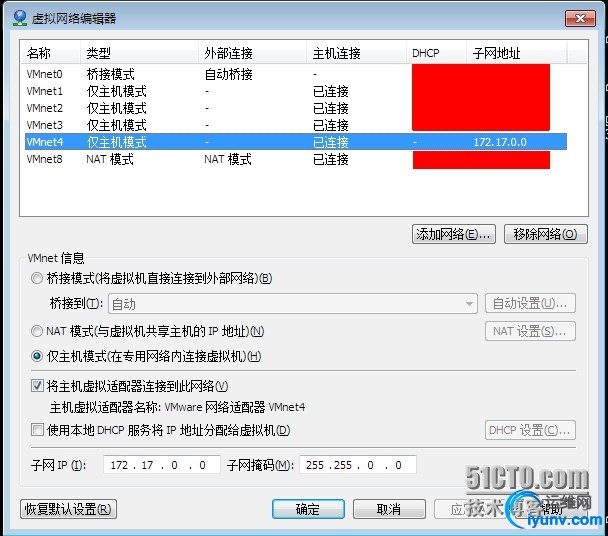
Task: Select the VMnet0 row
Action: pyautogui.click(x=296, y=74)
